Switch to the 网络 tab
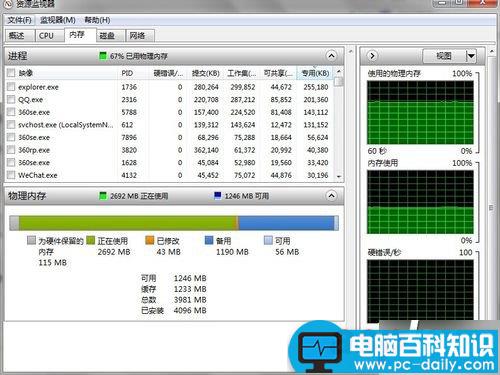 click(140, 35)
